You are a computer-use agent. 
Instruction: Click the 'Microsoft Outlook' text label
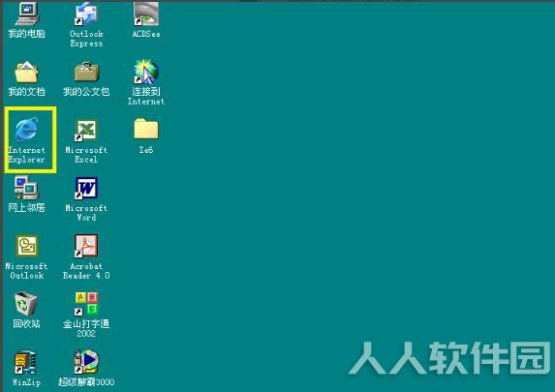(27, 271)
